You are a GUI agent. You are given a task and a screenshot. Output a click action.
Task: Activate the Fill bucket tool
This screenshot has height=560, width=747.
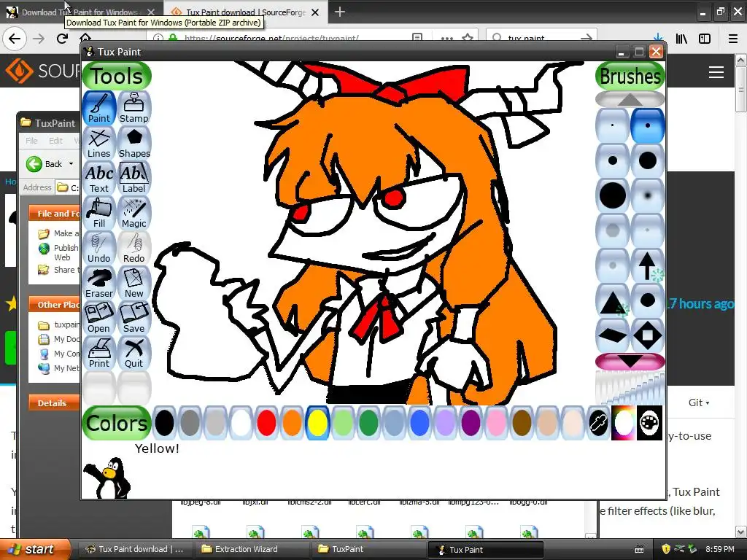point(99,214)
